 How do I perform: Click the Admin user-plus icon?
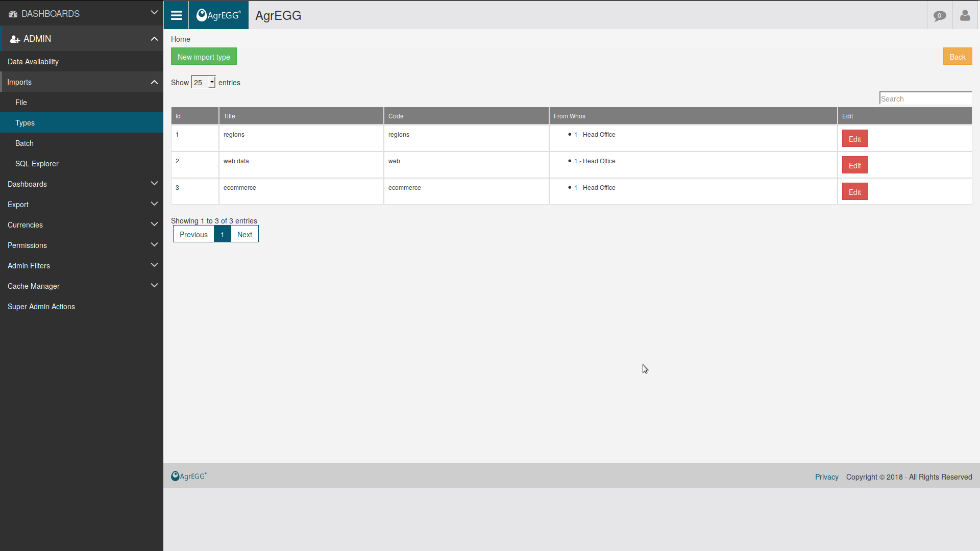point(15,39)
